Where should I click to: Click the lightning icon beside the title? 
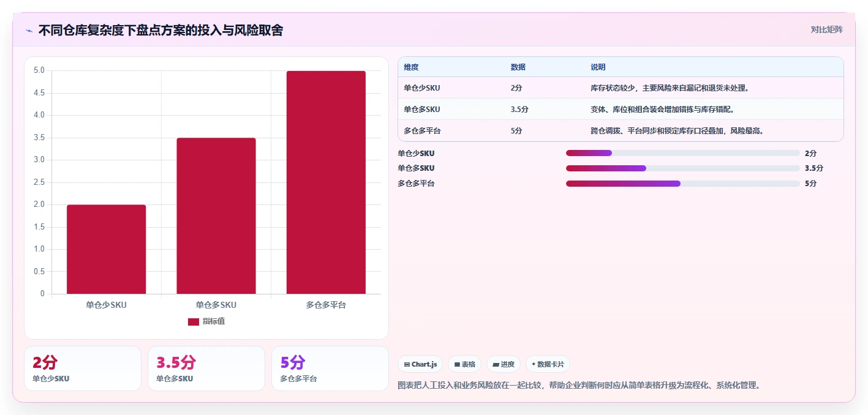click(29, 31)
